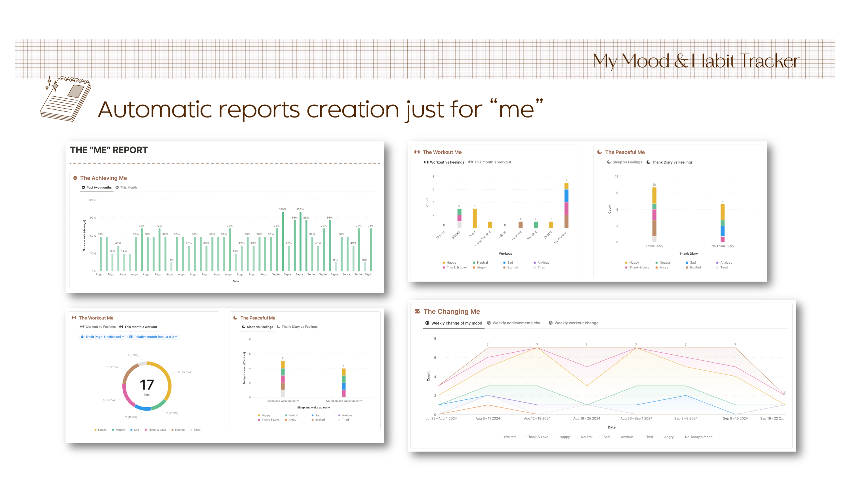The height and width of the screenshot is (504, 851).
Task: Click the moon icon on Sleep vs Feelings tab above 12-scale chart
Action: [x=609, y=162]
